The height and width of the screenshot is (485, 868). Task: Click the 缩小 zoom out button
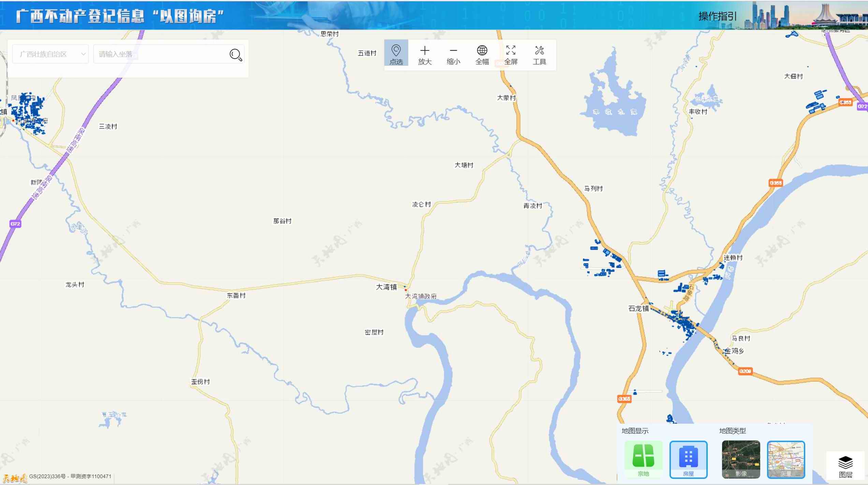tap(453, 54)
